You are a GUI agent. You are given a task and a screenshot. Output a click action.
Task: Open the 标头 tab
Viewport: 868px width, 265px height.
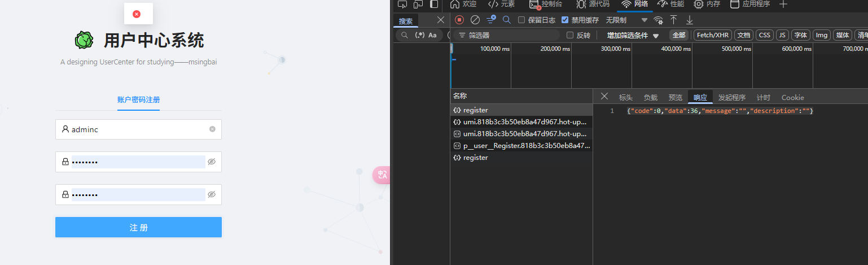pyautogui.click(x=625, y=97)
